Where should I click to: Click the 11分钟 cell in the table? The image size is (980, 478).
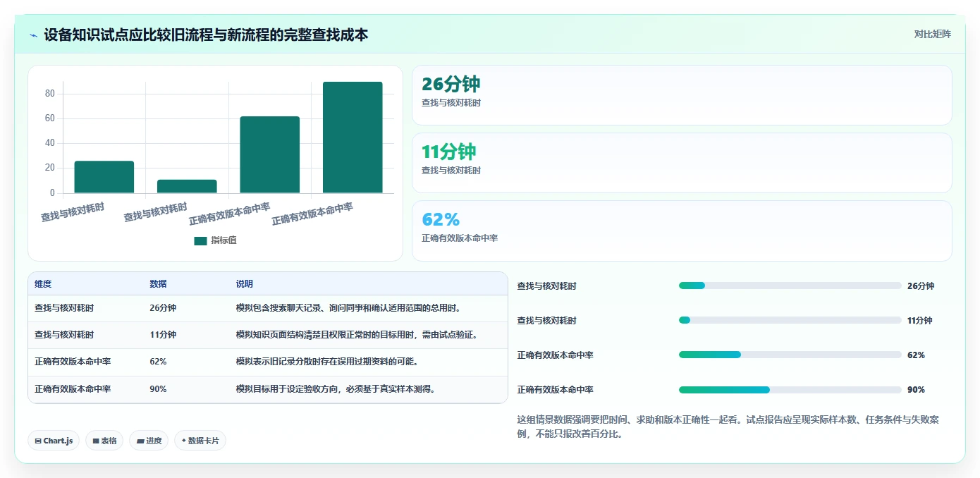(x=163, y=335)
